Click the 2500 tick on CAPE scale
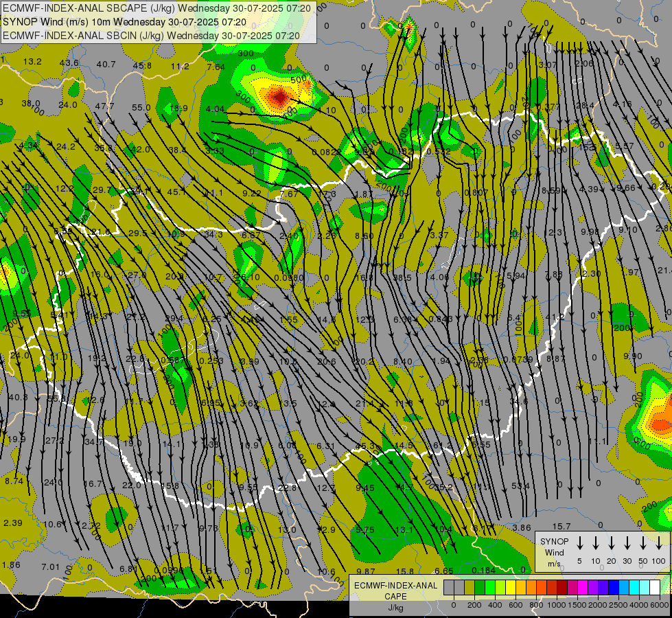 [618, 605]
